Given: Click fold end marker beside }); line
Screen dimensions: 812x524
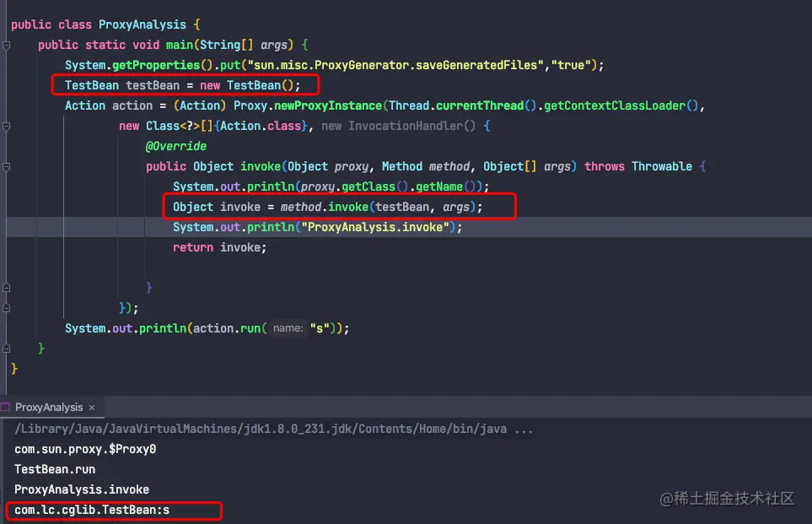Looking at the screenshot, I should click(6, 308).
